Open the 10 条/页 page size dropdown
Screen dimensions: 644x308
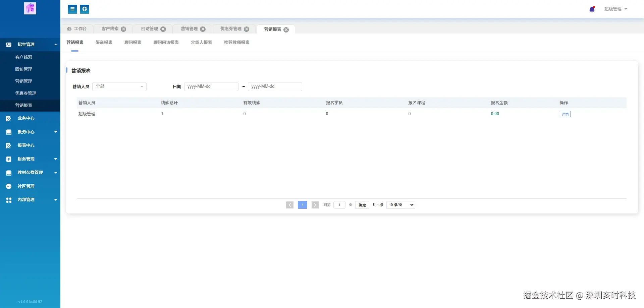click(x=401, y=205)
